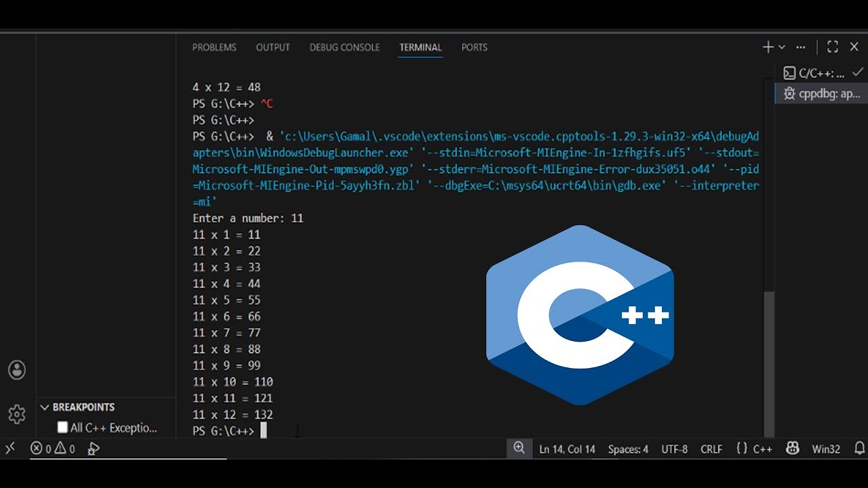The width and height of the screenshot is (868, 488).
Task: Switch to the Problems tab
Action: pyautogui.click(x=214, y=47)
